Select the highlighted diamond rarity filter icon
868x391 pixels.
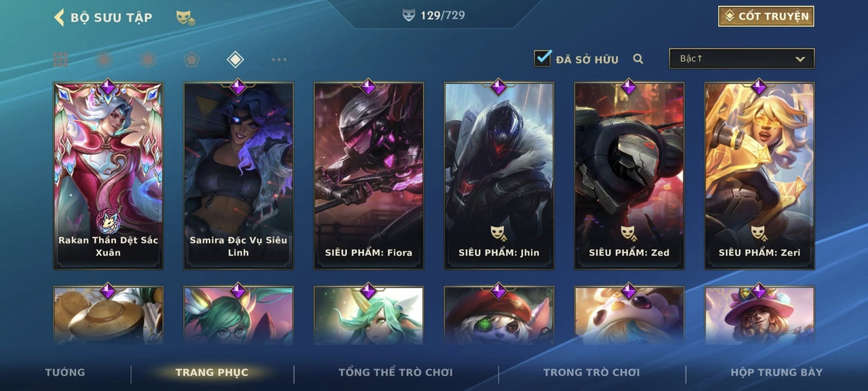point(235,60)
